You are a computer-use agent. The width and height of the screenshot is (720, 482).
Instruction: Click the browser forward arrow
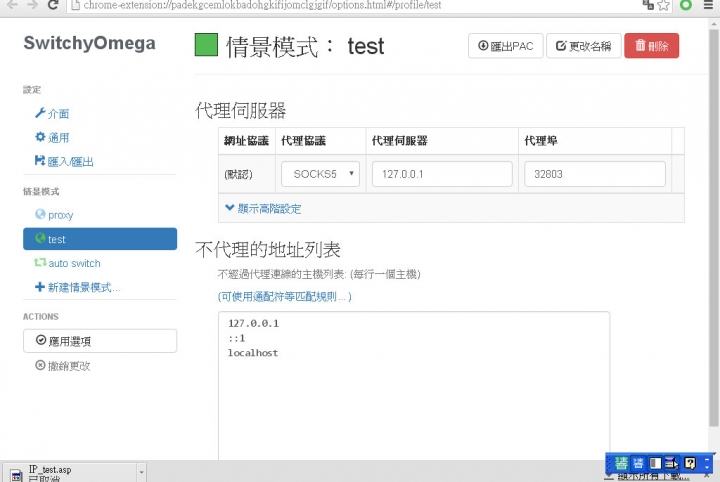click(x=32, y=5)
